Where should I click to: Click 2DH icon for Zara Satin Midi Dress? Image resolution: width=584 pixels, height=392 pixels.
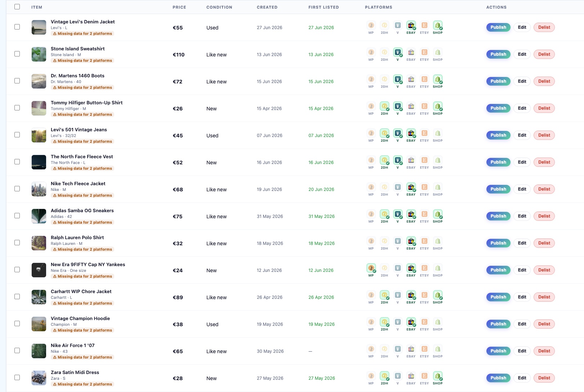click(x=384, y=376)
